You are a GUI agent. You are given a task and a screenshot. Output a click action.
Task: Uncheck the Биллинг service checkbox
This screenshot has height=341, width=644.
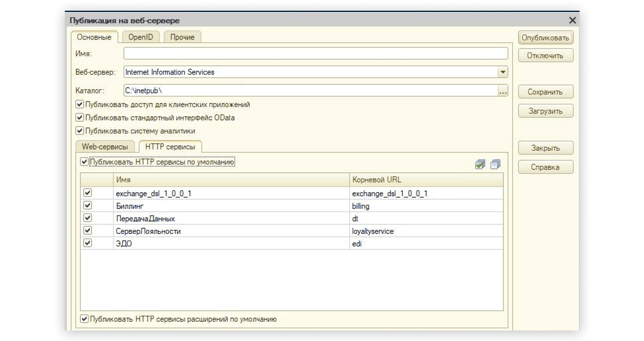click(x=88, y=205)
